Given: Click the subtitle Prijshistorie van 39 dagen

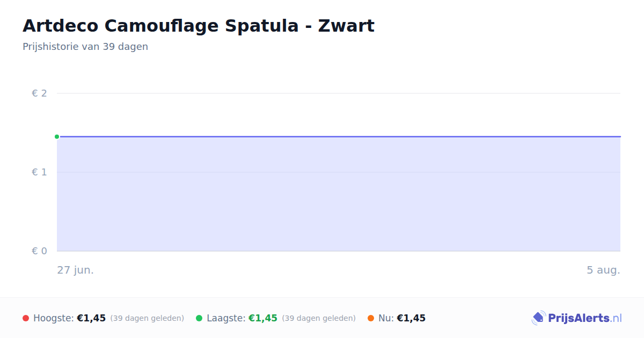Looking at the screenshot, I should [x=85, y=47].
